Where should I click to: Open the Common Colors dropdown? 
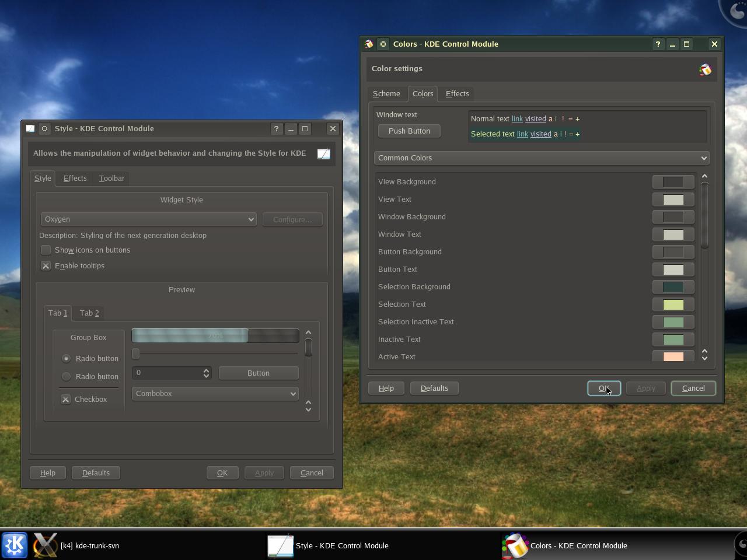[542, 158]
